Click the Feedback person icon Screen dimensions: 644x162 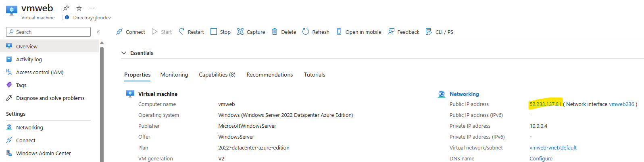tap(391, 31)
